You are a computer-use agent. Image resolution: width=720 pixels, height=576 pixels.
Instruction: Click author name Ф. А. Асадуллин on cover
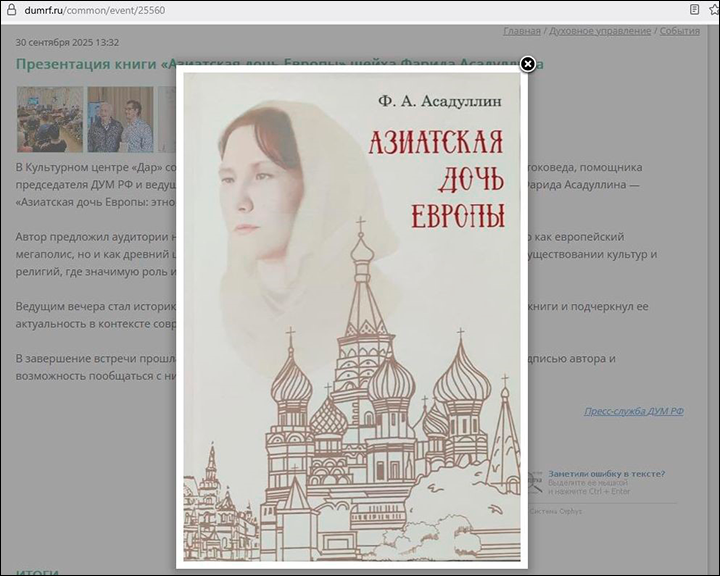pos(440,101)
